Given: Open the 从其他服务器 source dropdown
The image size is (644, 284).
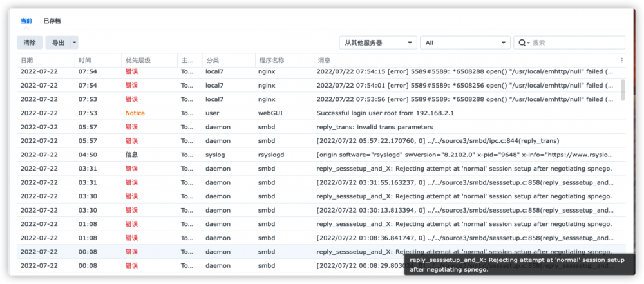Looking at the screenshot, I should 378,43.
